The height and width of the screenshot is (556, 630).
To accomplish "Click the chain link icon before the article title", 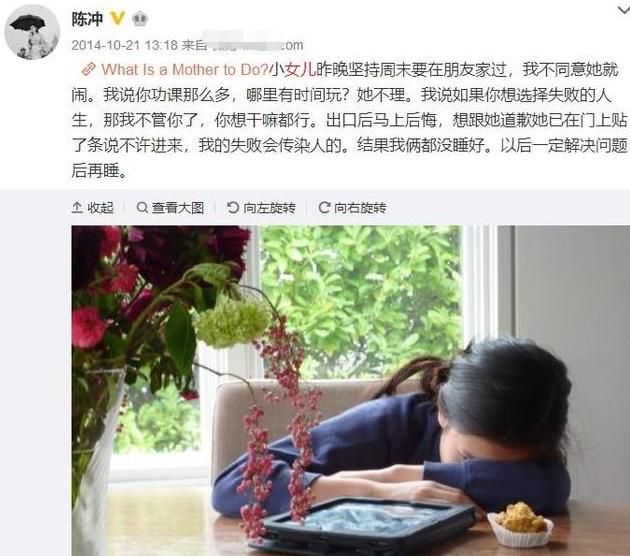I will click(88, 70).
